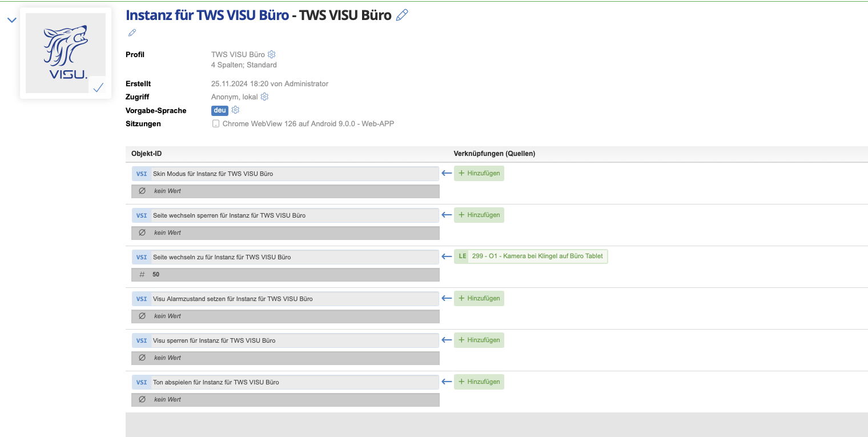Toggle the checkmark on the VISU logo tile
The width and height of the screenshot is (868, 437).
click(x=98, y=87)
